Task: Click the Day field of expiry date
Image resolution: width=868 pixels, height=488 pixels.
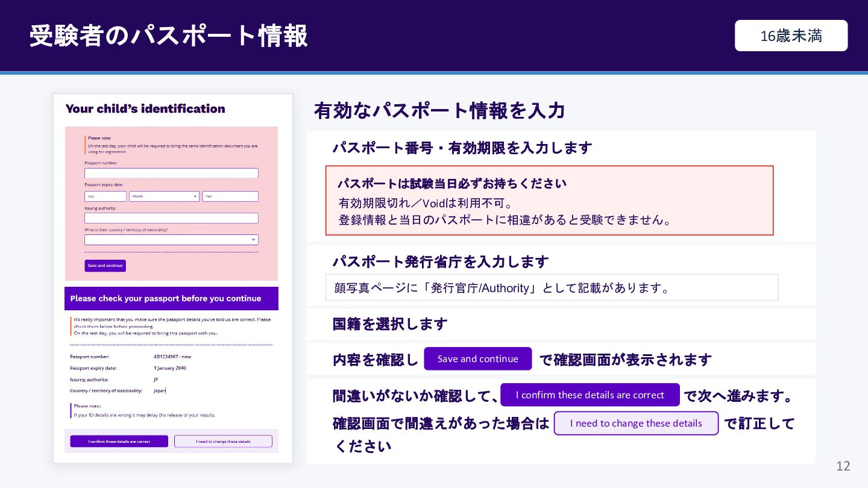Action: click(105, 196)
